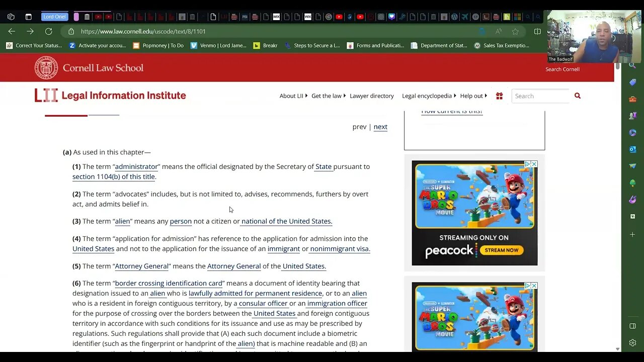644x362 pixels.
Task: Click the browser forward arrow
Action: 30,31
